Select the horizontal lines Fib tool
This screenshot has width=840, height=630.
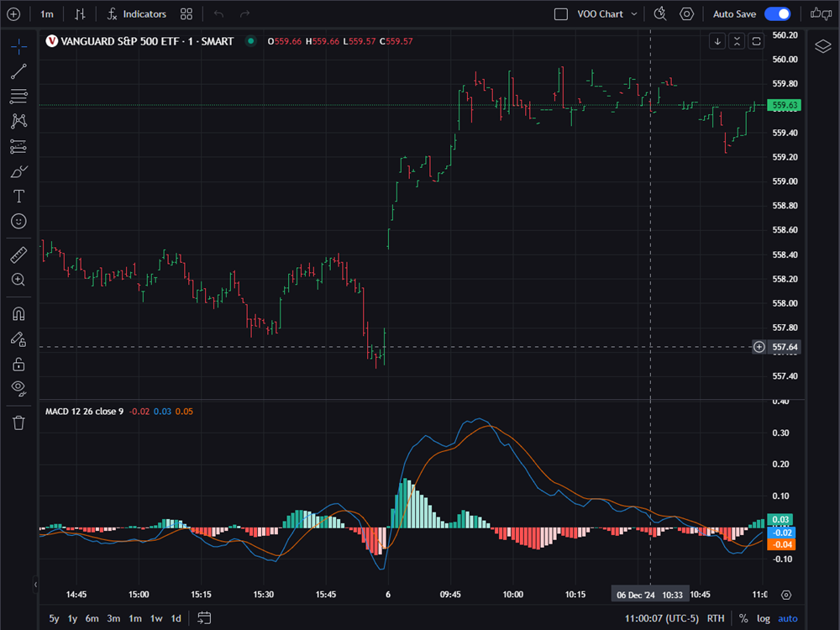[x=18, y=96]
